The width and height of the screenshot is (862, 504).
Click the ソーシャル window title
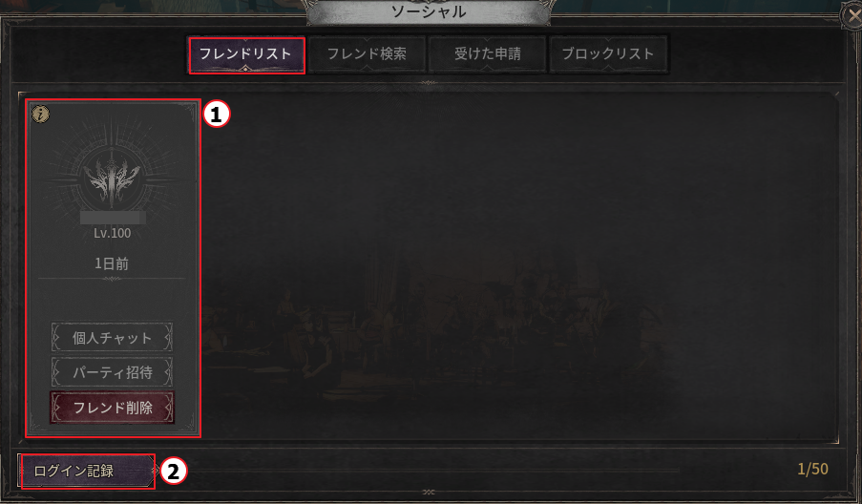coord(429,12)
